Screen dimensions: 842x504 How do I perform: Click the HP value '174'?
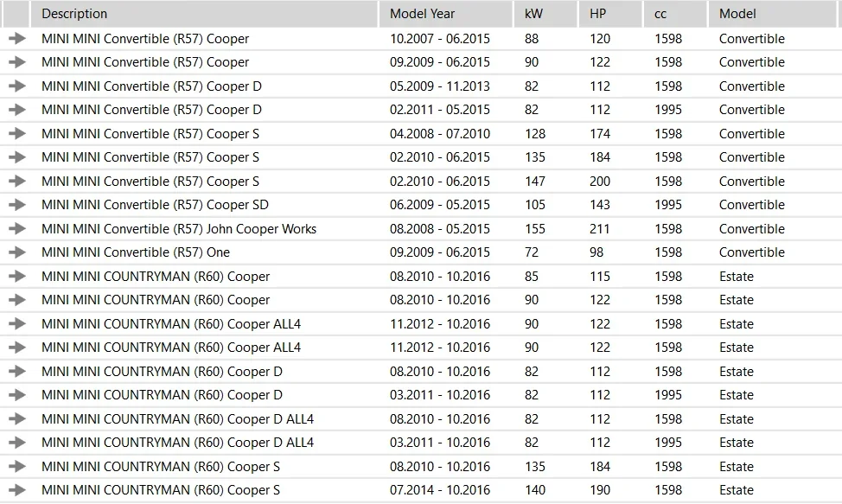pyautogui.click(x=600, y=134)
